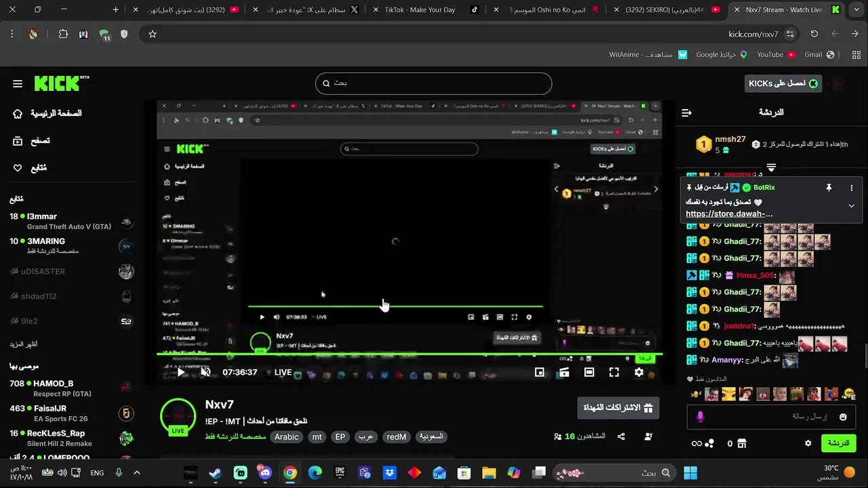Expand show more أظهر المزيد in followed list

[x=23, y=344]
